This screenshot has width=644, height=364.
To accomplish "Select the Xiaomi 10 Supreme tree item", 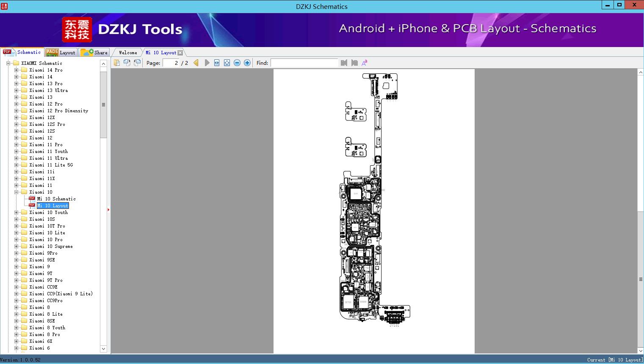I will [51, 246].
